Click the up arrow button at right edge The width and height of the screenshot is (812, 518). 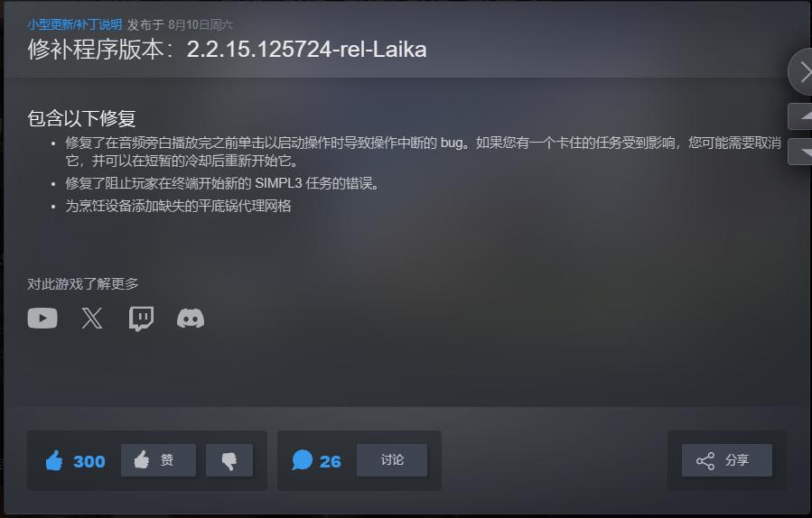click(x=800, y=116)
